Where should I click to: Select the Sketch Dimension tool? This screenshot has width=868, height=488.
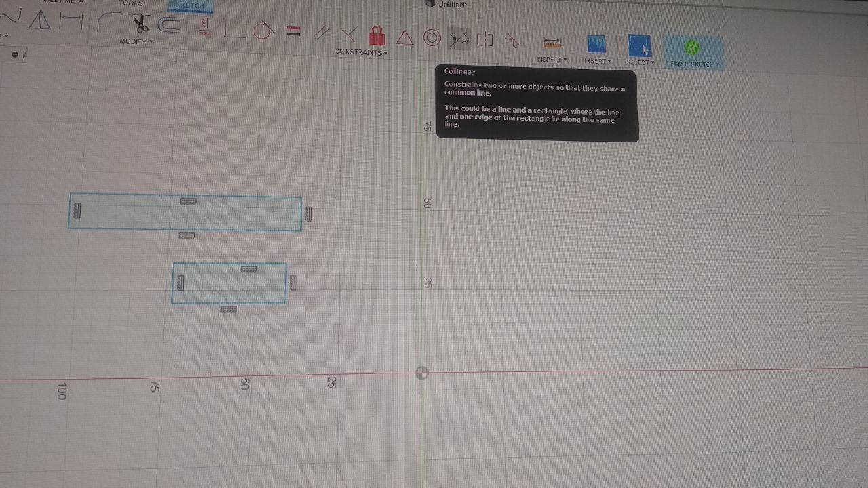click(71, 21)
